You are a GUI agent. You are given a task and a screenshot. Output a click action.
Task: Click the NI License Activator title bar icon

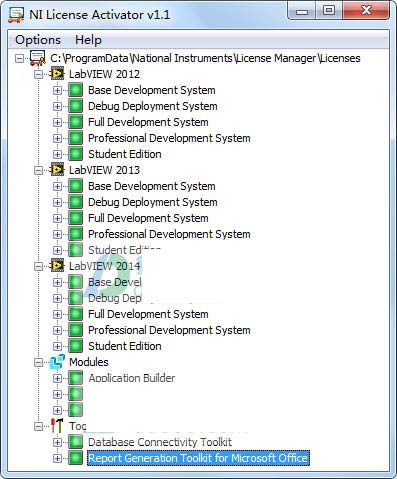pyautogui.click(x=16, y=15)
